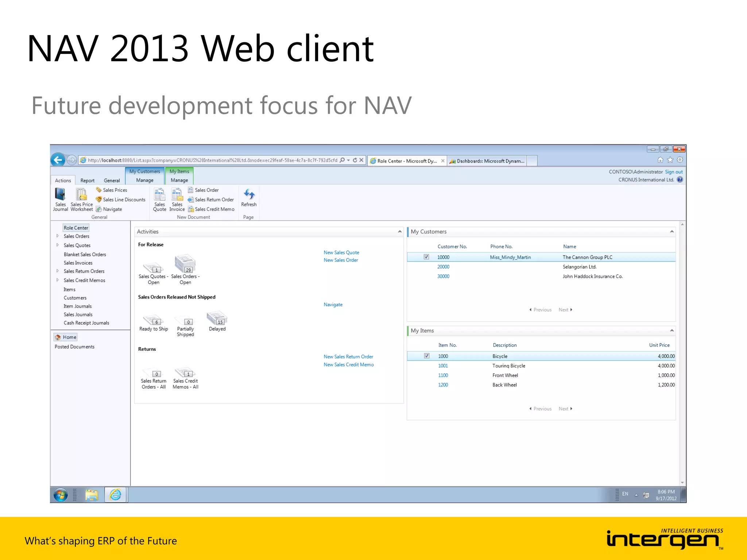Show hidden system tray icons
This screenshot has width=747, height=560.
coord(636,495)
